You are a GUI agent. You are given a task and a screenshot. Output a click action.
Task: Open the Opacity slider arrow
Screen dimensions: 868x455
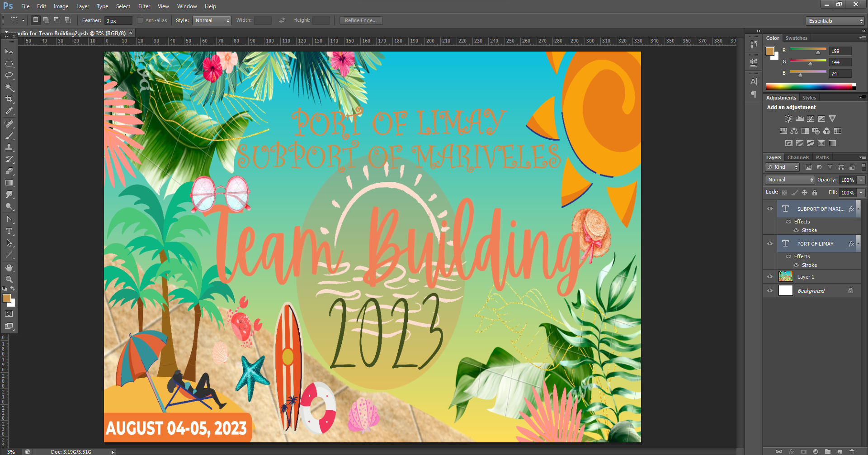(861, 180)
